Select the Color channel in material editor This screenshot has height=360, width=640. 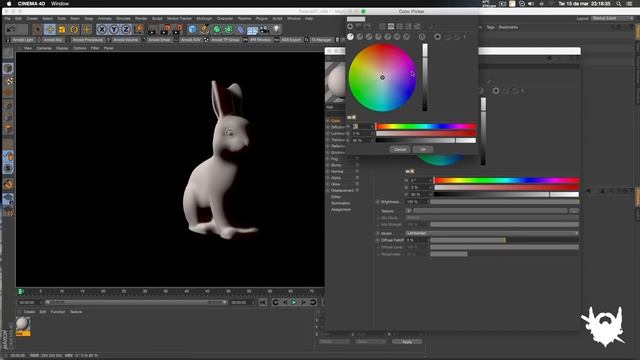tap(336, 121)
